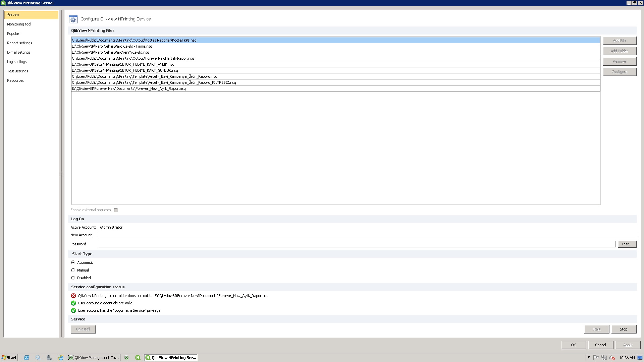644x362 pixels.
Task: Click the Start service button
Action: 597,329
